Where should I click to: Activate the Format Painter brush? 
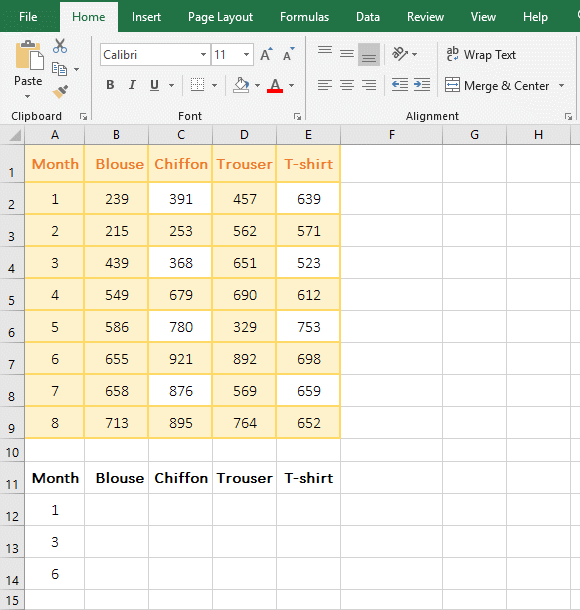60,92
